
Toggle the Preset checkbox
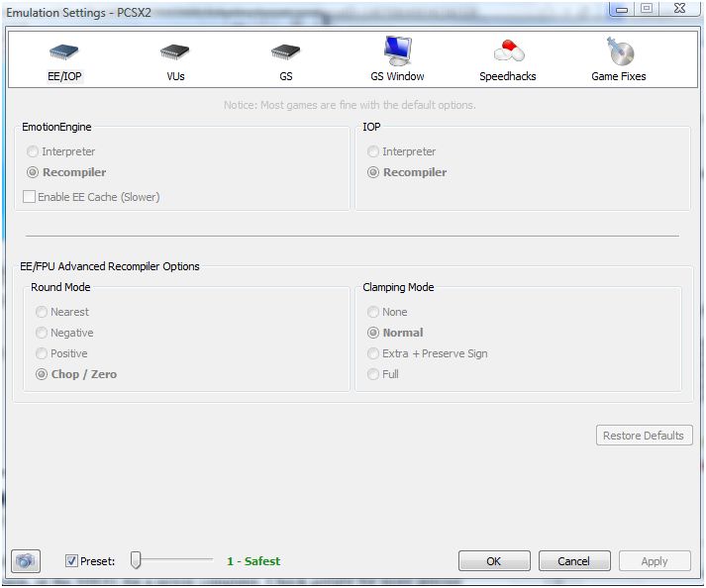tap(71, 561)
